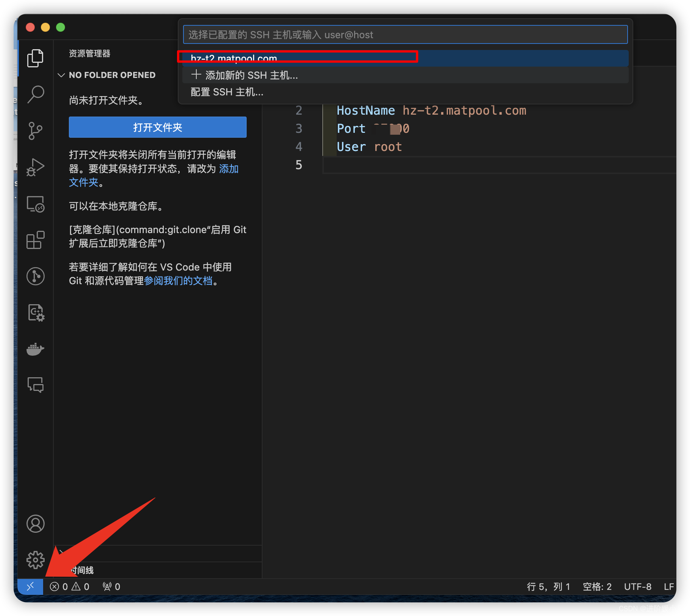Change indentation via 空格: 2
The width and height of the screenshot is (690, 616).
click(x=597, y=586)
